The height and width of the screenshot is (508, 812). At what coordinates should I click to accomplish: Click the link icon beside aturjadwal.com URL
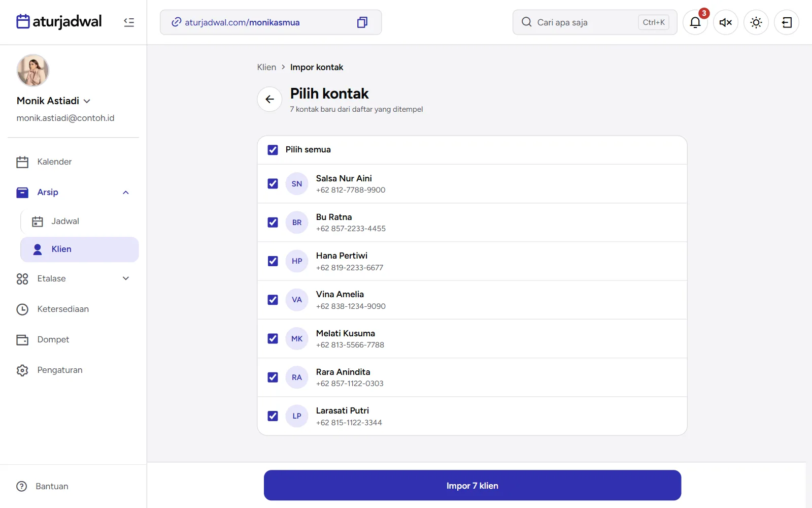point(176,22)
